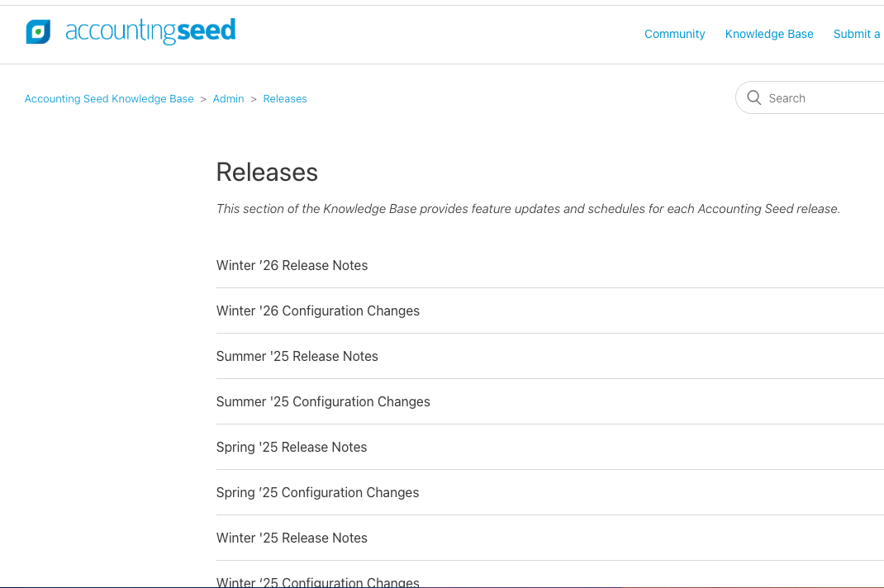Click the italic Releases section description text

coord(528,209)
